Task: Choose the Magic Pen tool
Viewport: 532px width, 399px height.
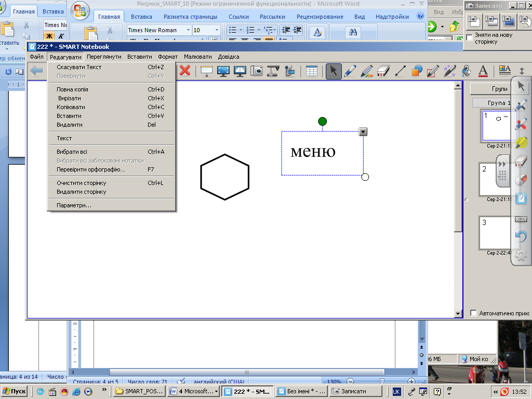Action: (450, 71)
